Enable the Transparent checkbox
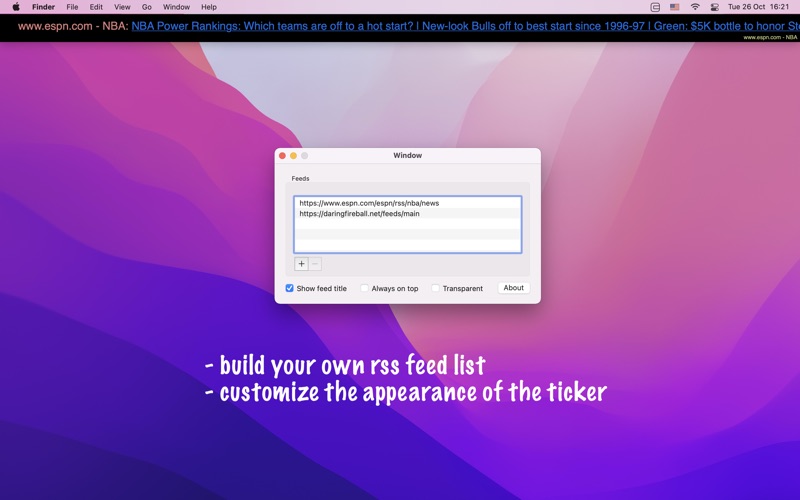The height and width of the screenshot is (500, 800). [435, 288]
